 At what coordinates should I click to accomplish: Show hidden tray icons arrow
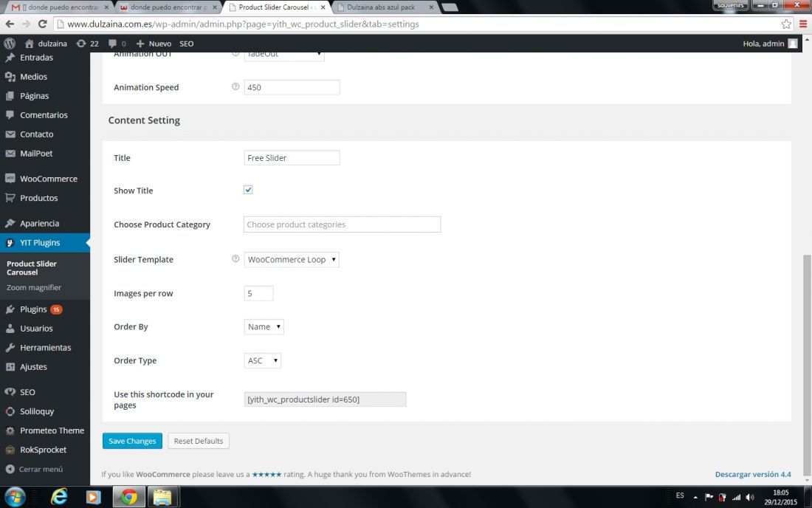pyautogui.click(x=695, y=497)
